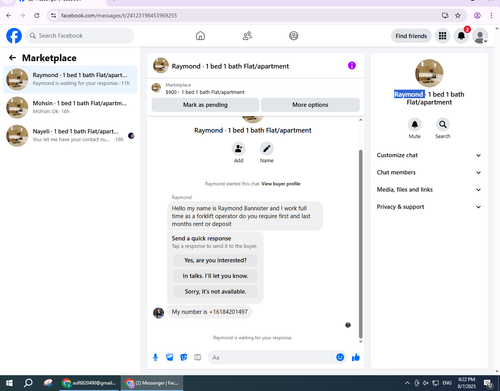This screenshot has height=391, width=500.
Task: Open the Groups icon in top navigation
Action: coord(294,36)
